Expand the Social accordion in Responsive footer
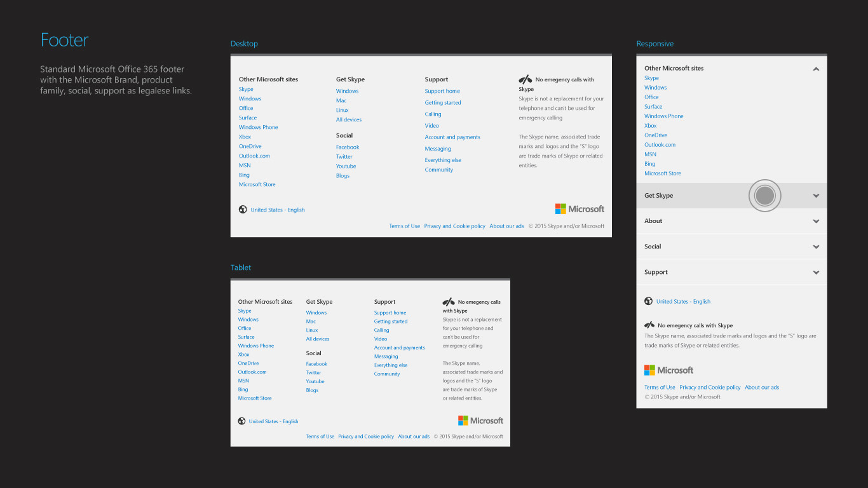The width and height of the screenshot is (868, 488). tap(816, 247)
